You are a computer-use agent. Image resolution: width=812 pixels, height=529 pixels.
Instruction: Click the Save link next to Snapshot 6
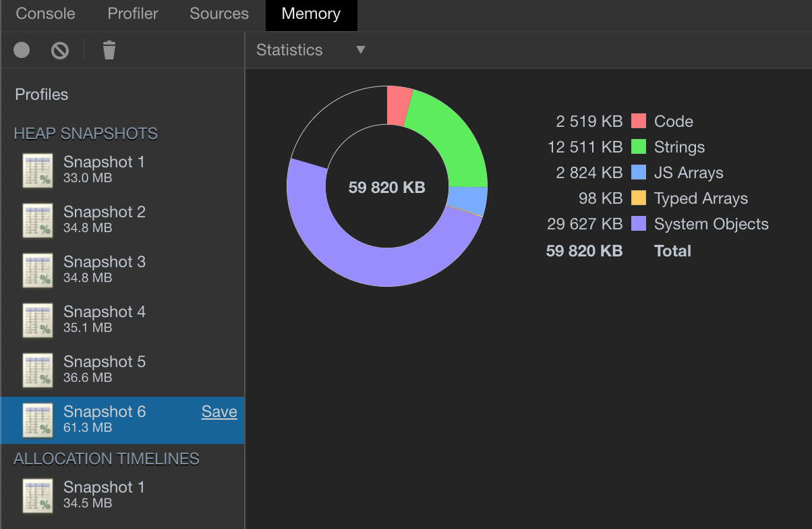pos(219,412)
